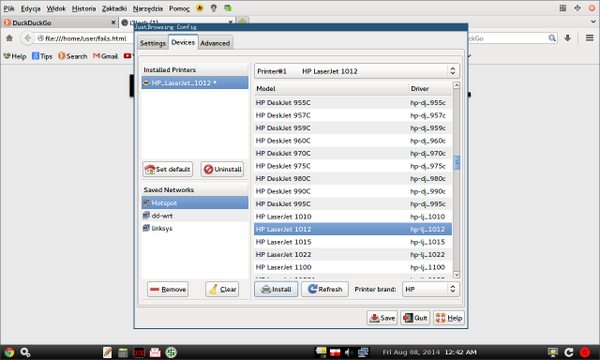Switch to the DuckDuckGo browser tab
Viewport: 600px width, 360px height.
pyautogui.click(x=59, y=23)
